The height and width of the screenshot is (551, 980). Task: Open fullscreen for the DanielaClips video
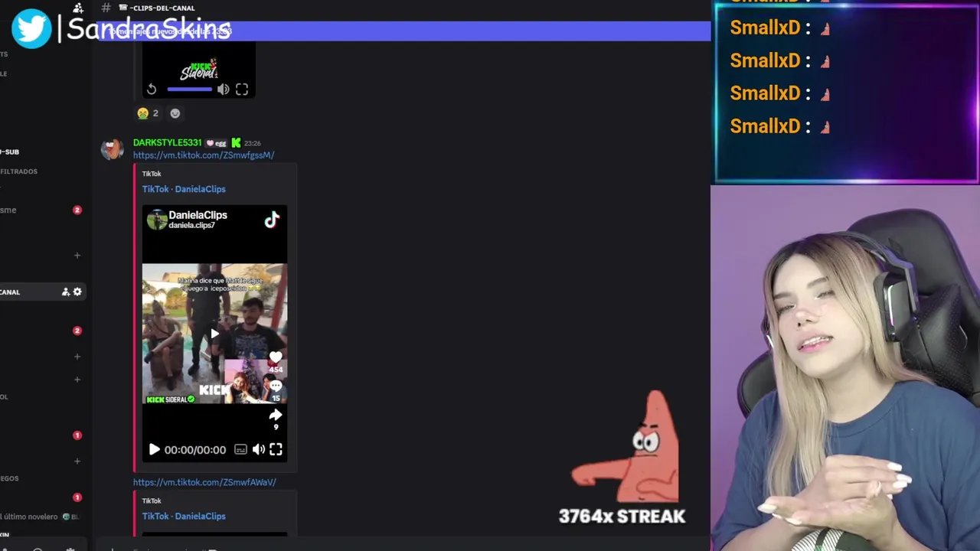coord(276,450)
